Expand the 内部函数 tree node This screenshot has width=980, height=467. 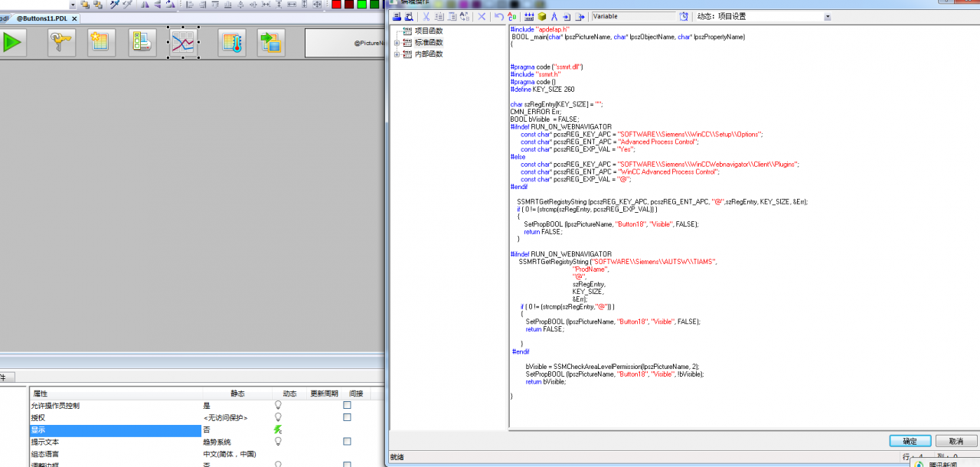click(397, 54)
